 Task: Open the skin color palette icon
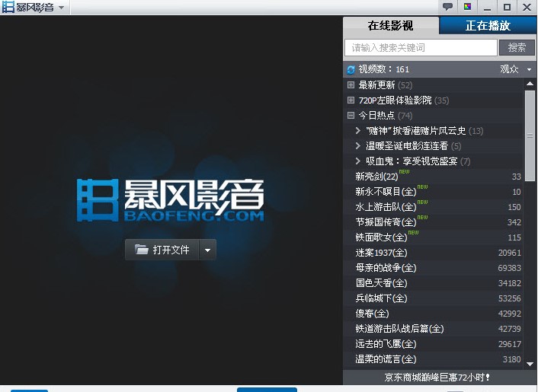tap(467, 7)
